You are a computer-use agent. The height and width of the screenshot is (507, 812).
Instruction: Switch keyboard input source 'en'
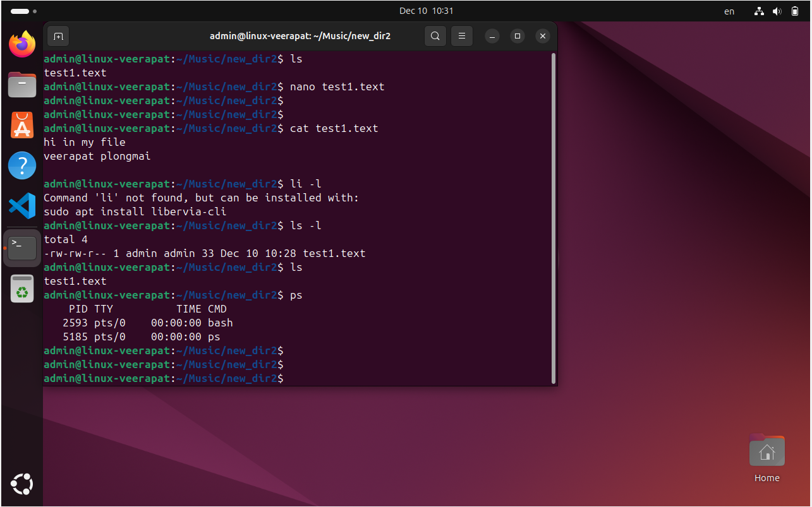[729, 11]
